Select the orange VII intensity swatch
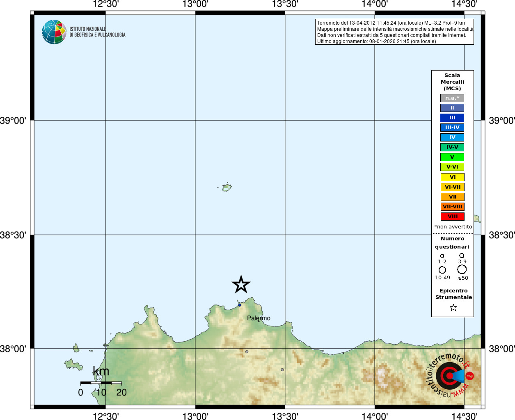515x420 pixels. click(453, 197)
